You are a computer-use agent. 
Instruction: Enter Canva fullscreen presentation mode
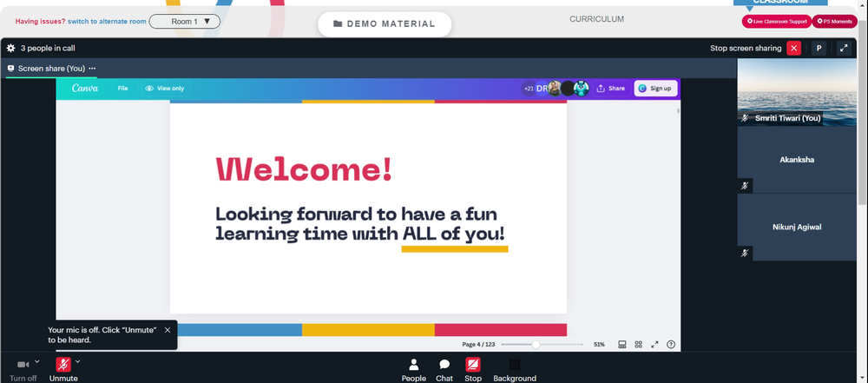(654, 344)
